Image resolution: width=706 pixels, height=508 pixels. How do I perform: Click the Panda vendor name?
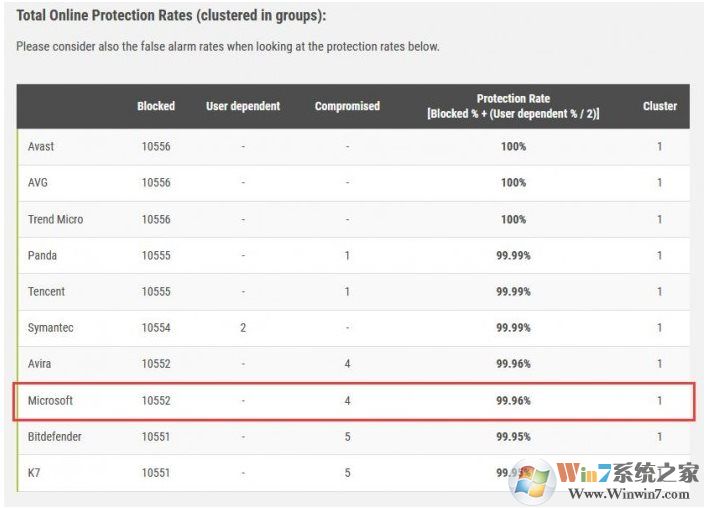click(43, 256)
